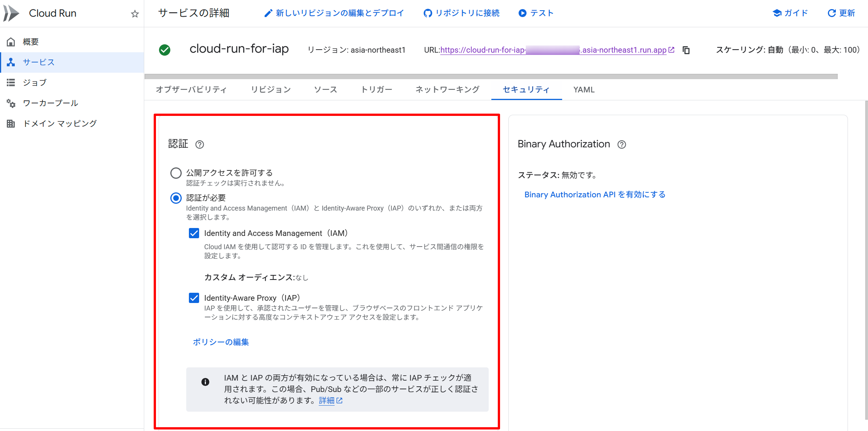Viewport: 868px width, 431px height.
Task: Open ポリシーの編集 link
Action: click(x=221, y=342)
